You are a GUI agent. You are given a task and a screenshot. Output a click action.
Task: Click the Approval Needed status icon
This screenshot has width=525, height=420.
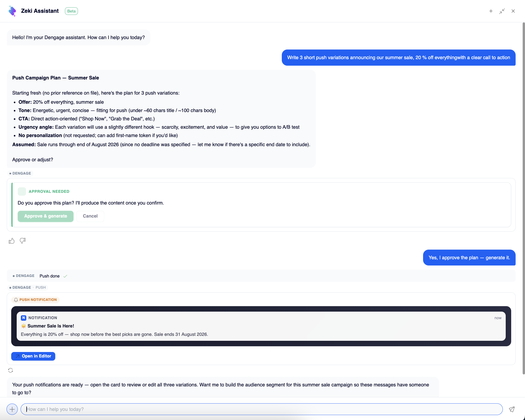22,192
